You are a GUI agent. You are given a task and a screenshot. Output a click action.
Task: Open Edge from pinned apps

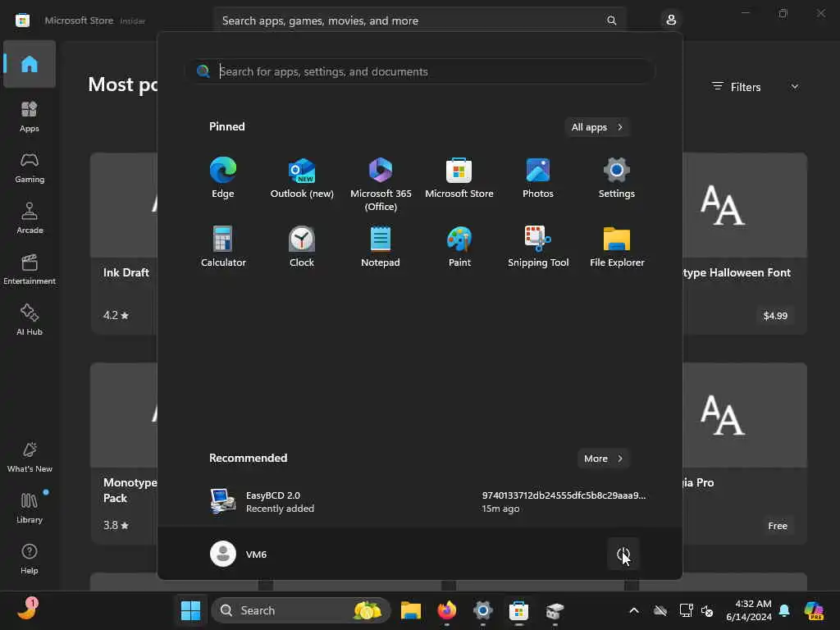click(x=223, y=178)
